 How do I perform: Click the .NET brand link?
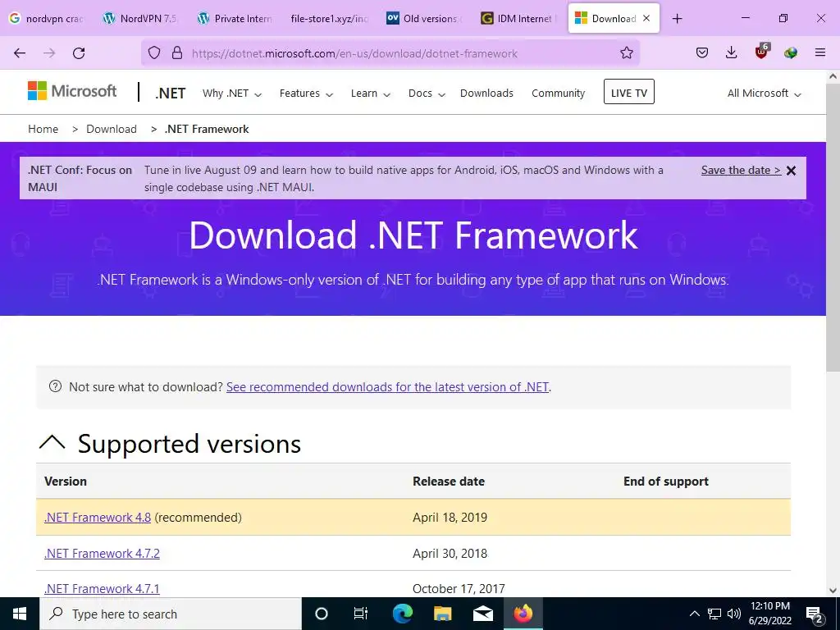click(171, 94)
